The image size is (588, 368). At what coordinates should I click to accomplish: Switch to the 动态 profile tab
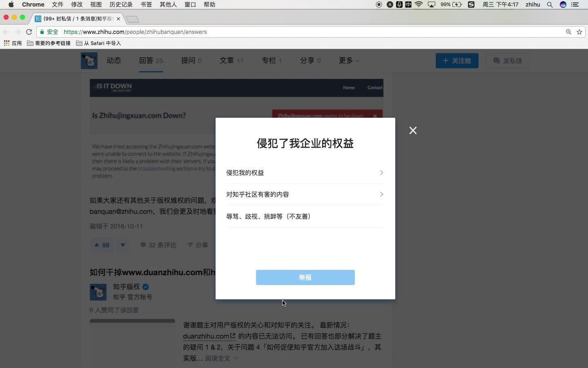click(x=114, y=61)
